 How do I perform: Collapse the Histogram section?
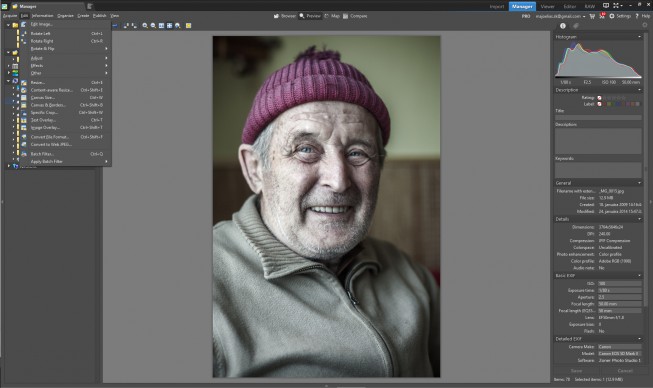click(639, 37)
